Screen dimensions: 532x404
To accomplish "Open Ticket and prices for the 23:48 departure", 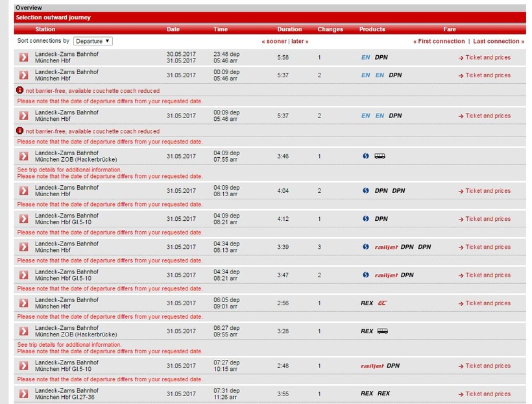I will click(487, 58).
